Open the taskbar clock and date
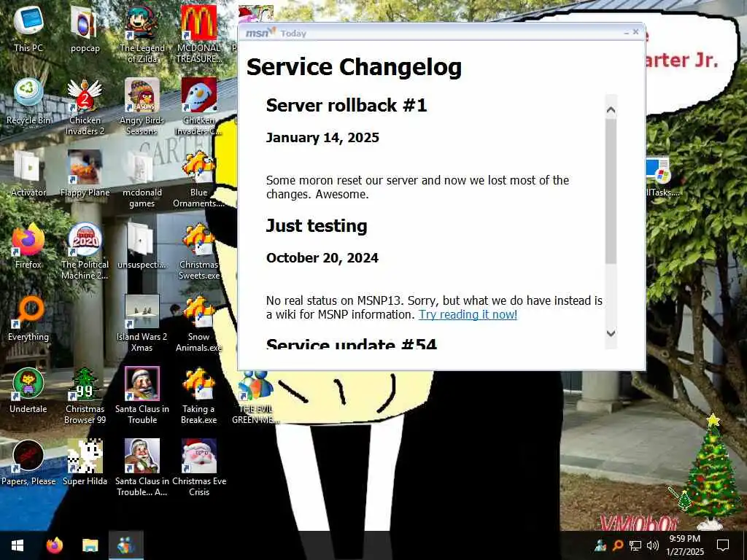747x560 pixels. click(685, 545)
